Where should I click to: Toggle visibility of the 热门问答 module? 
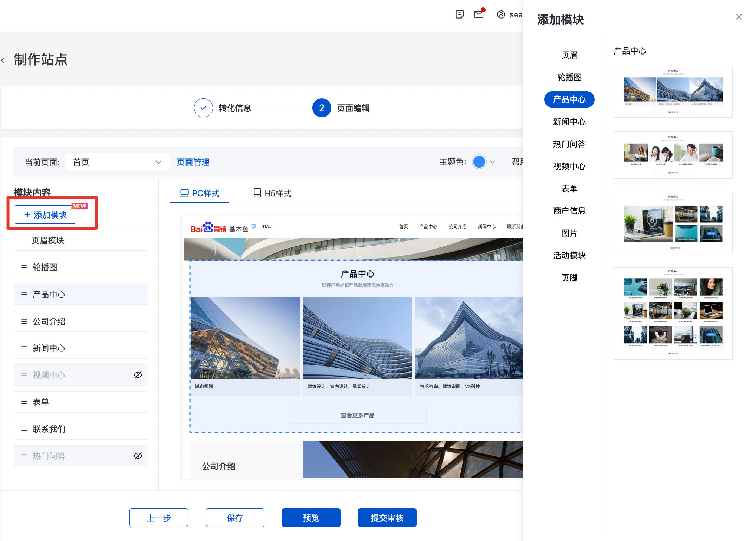138,456
